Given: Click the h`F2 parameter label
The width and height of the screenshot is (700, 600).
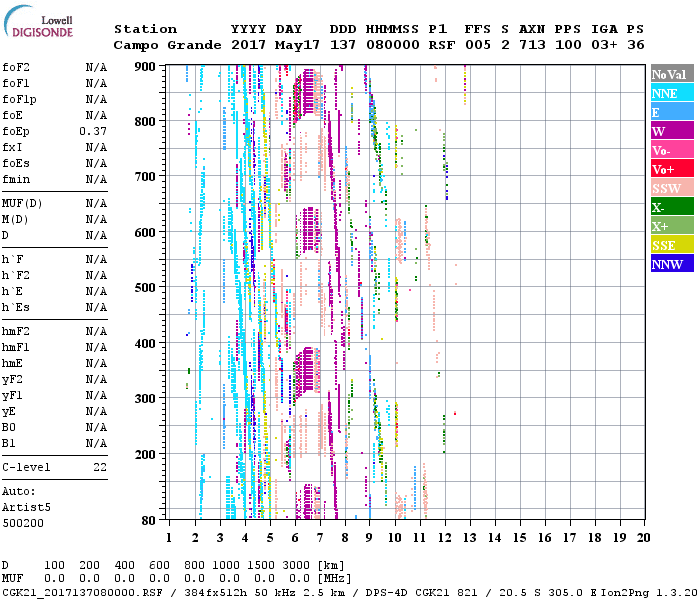Looking at the screenshot, I should point(16,275).
